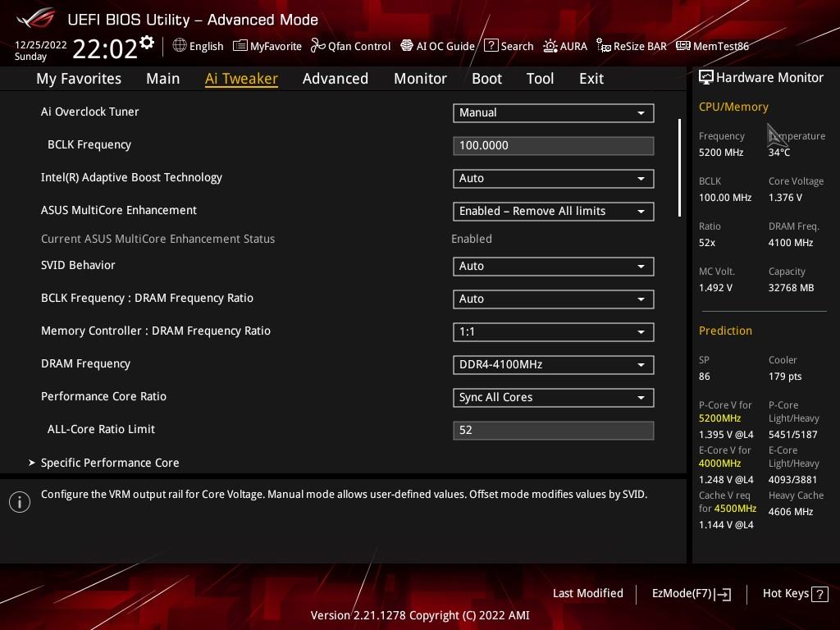Image resolution: width=840 pixels, height=630 pixels.
Task: Click the Hot Keys question mark icon
Action: tap(819, 594)
